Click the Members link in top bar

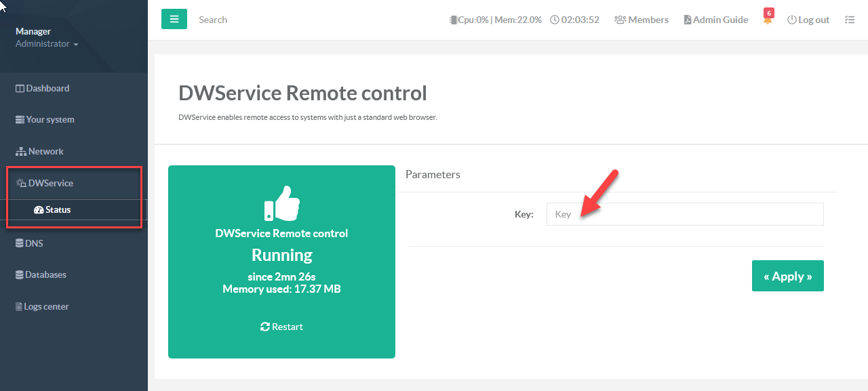(642, 20)
